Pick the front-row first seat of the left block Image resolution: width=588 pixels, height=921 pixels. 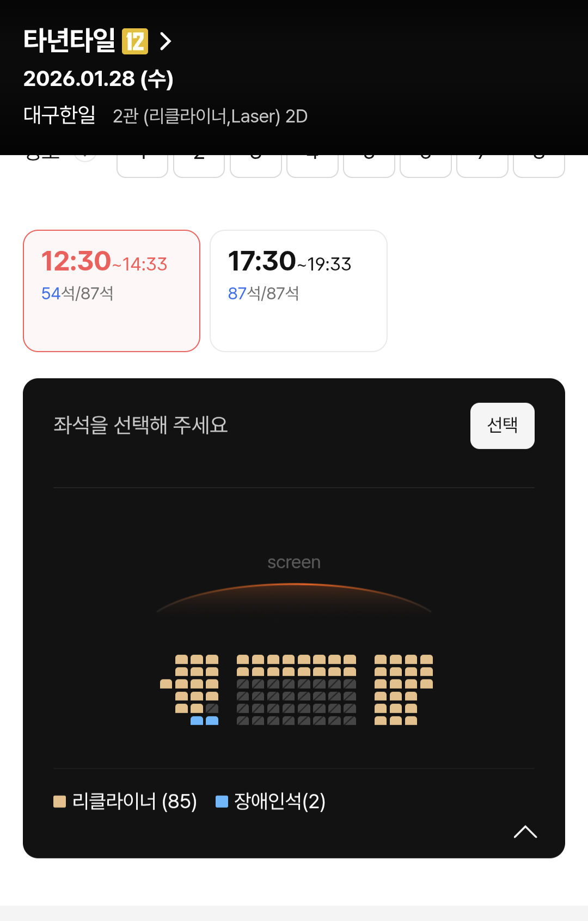coord(181,659)
